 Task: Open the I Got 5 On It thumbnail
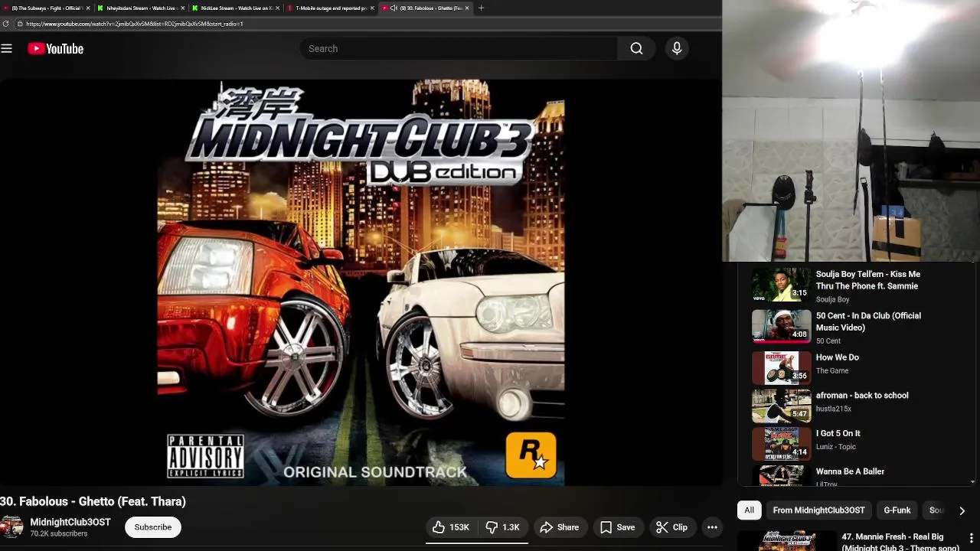(x=781, y=443)
